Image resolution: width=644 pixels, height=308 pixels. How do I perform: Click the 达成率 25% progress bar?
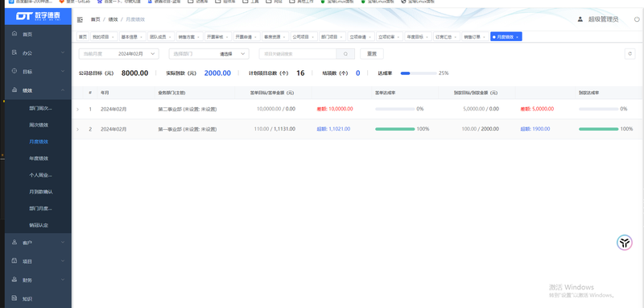click(x=419, y=73)
